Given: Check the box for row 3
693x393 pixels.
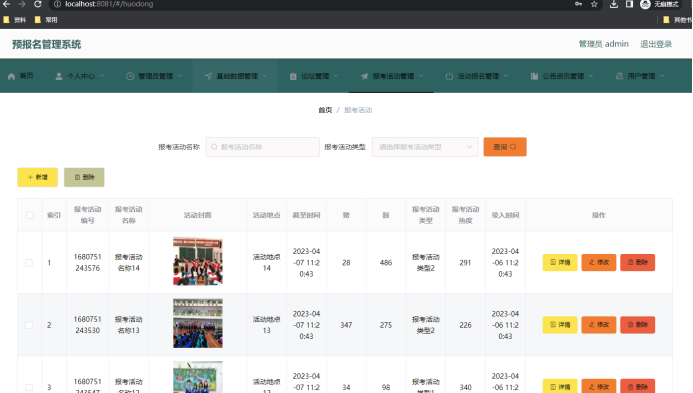Looking at the screenshot, I should 29,387.
